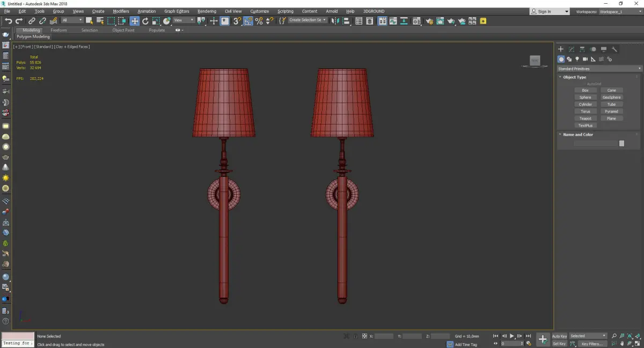Click the Redo arrow icon
This screenshot has height=348, width=644.
pyautogui.click(x=19, y=21)
